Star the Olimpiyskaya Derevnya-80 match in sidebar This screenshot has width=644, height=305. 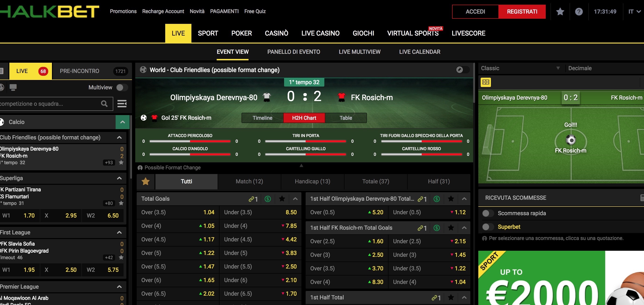tap(121, 163)
